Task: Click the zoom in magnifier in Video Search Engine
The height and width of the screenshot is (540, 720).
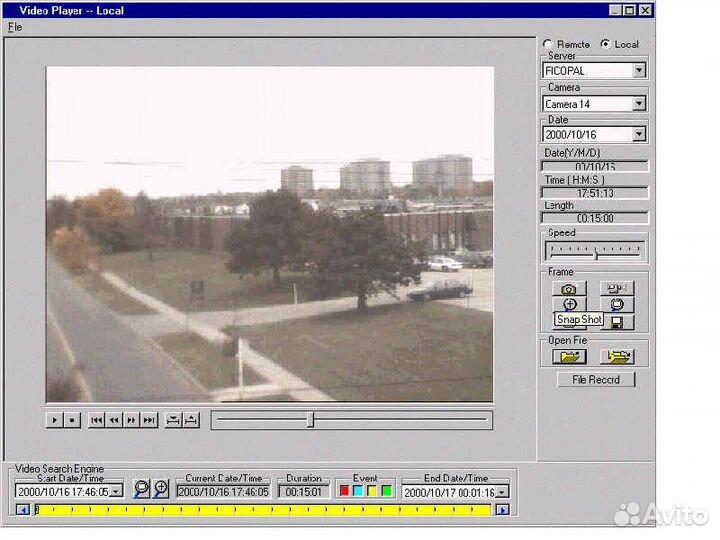Action: pyautogui.click(x=160, y=489)
